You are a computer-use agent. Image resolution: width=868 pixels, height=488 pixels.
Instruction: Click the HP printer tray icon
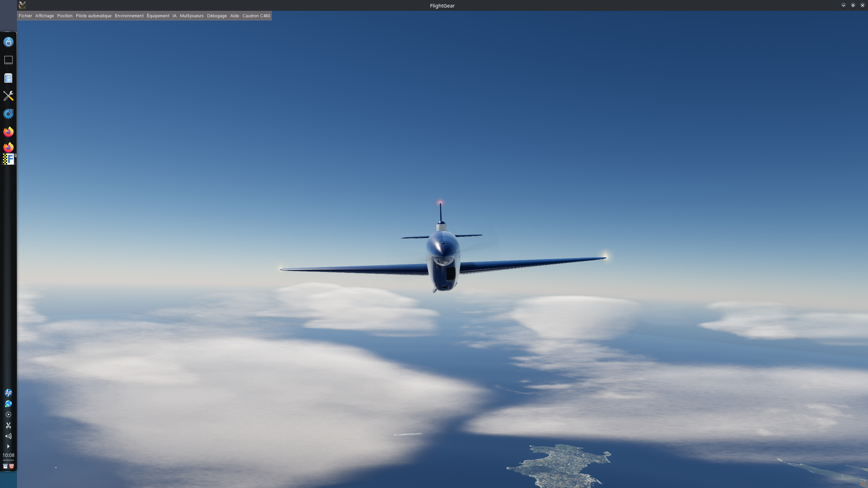point(8,393)
